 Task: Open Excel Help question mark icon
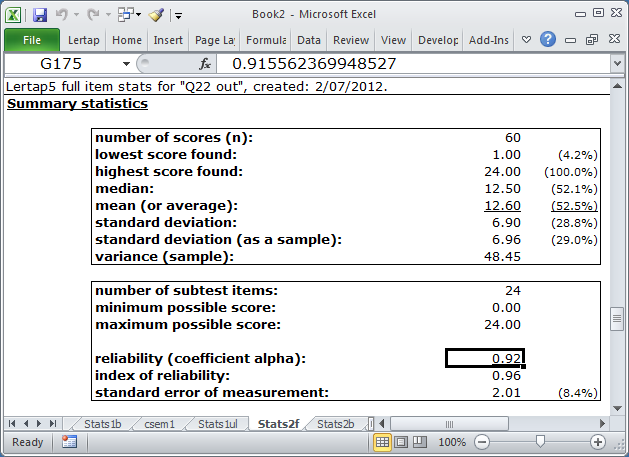[548, 40]
